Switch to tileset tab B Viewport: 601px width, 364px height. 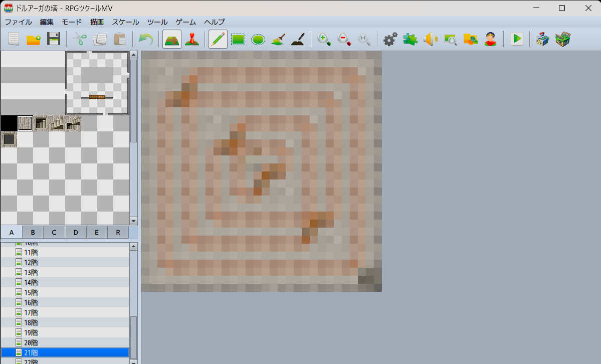(33, 233)
